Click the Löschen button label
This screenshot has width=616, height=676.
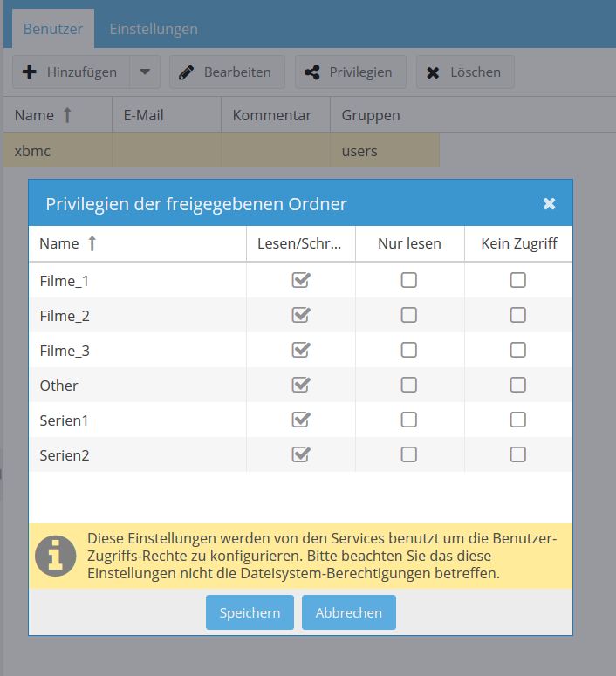[476, 72]
